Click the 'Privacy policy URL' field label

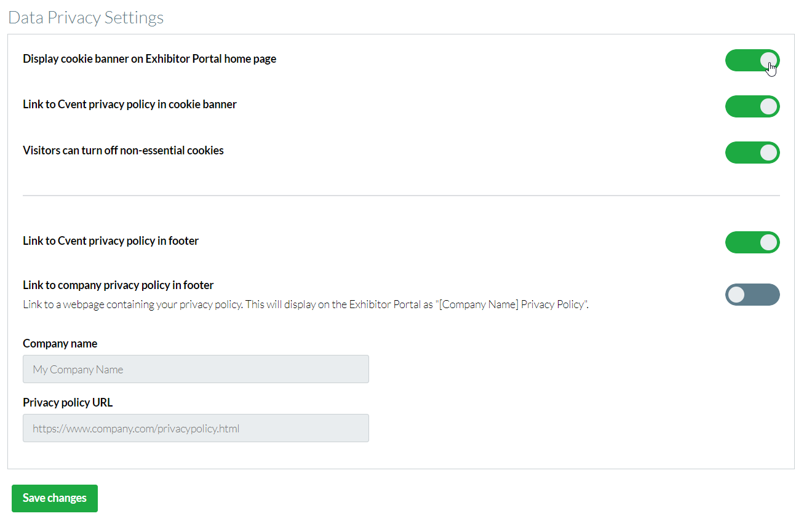[x=68, y=403]
